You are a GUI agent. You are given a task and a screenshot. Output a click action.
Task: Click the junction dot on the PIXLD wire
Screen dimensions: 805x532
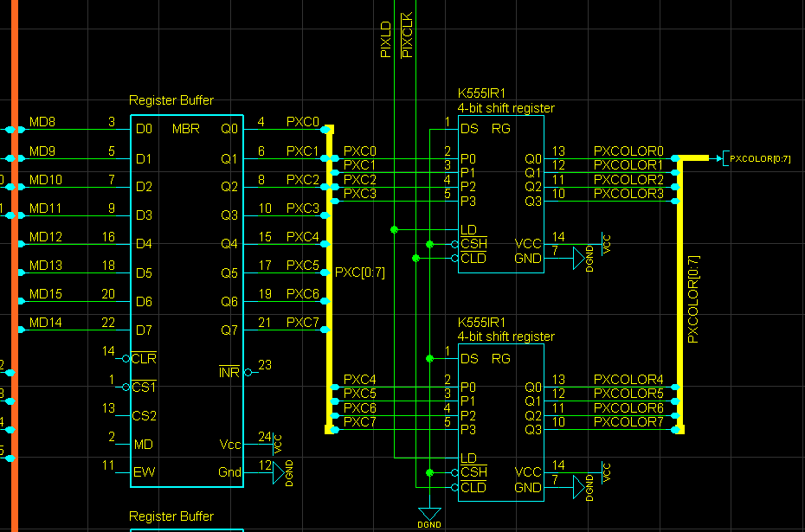pyautogui.click(x=394, y=230)
